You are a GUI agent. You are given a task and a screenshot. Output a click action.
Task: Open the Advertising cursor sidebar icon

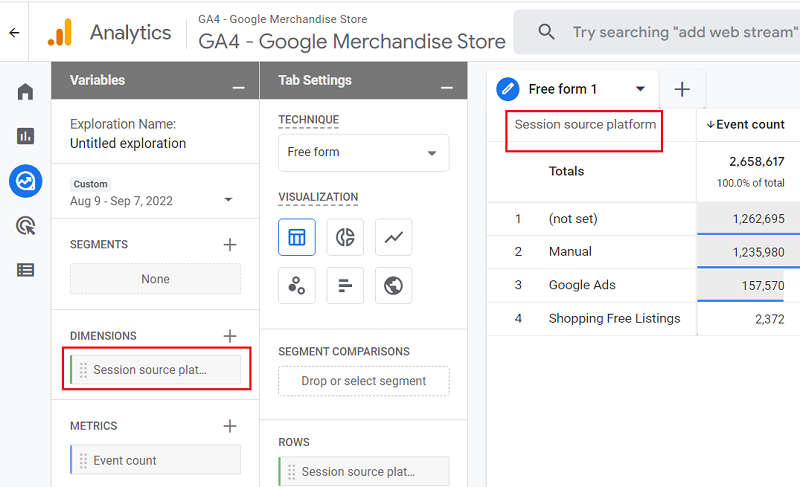26,225
